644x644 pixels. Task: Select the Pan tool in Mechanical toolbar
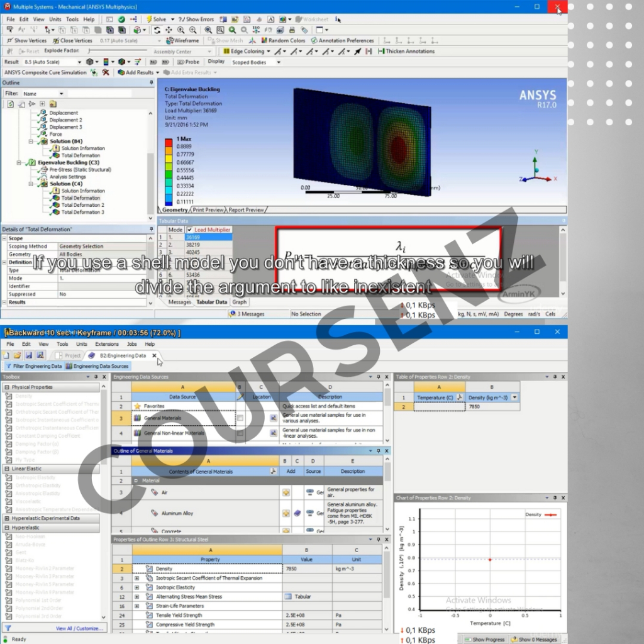[x=169, y=30]
